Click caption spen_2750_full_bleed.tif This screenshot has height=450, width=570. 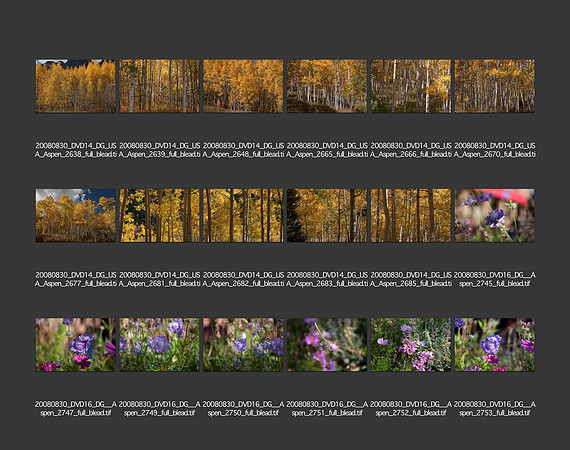click(243, 413)
